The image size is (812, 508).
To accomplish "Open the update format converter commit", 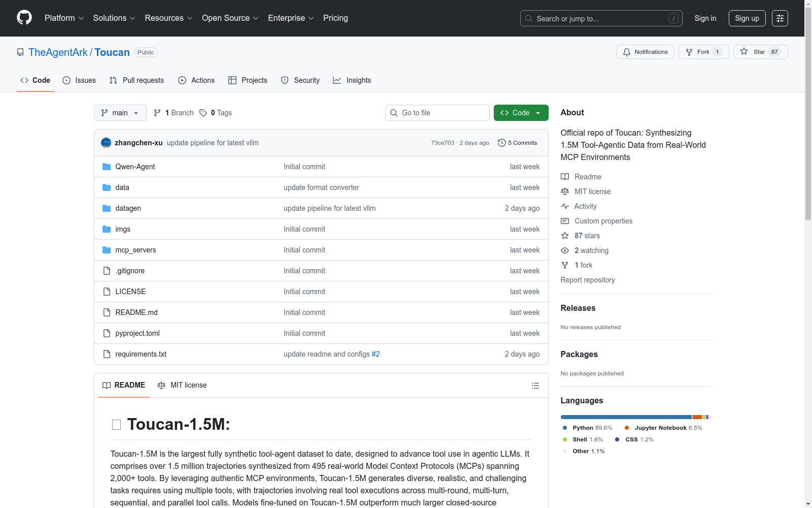I will point(321,187).
